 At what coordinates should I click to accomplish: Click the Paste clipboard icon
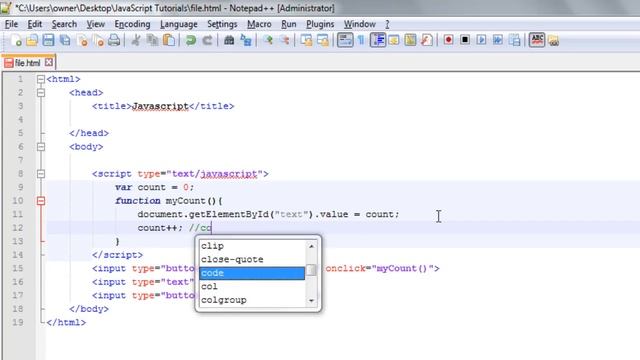click(x=169, y=40)
